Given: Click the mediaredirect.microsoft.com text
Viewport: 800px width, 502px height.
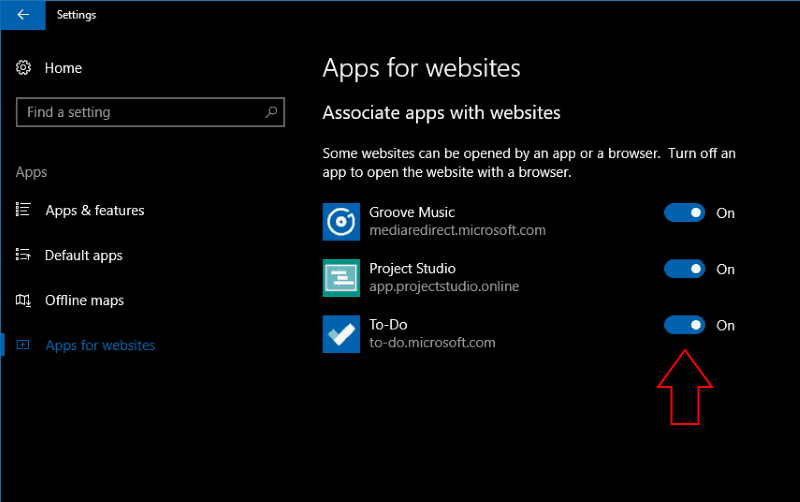Looking at the screenshot, I should pos(458,230).
